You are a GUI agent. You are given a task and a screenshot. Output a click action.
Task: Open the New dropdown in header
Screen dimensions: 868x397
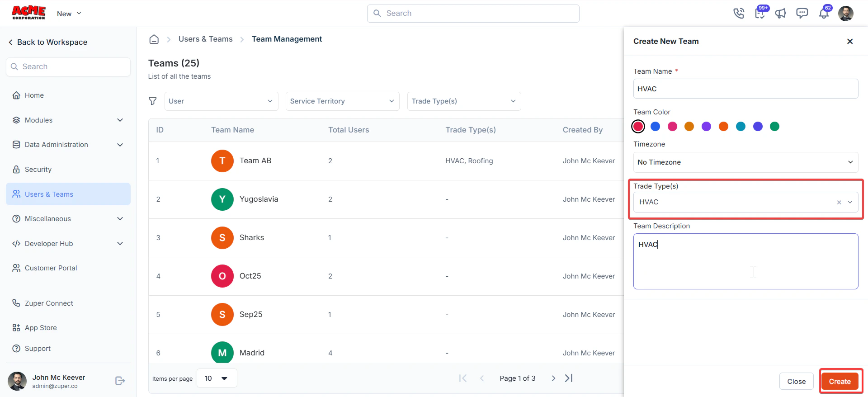pos(69,14)
